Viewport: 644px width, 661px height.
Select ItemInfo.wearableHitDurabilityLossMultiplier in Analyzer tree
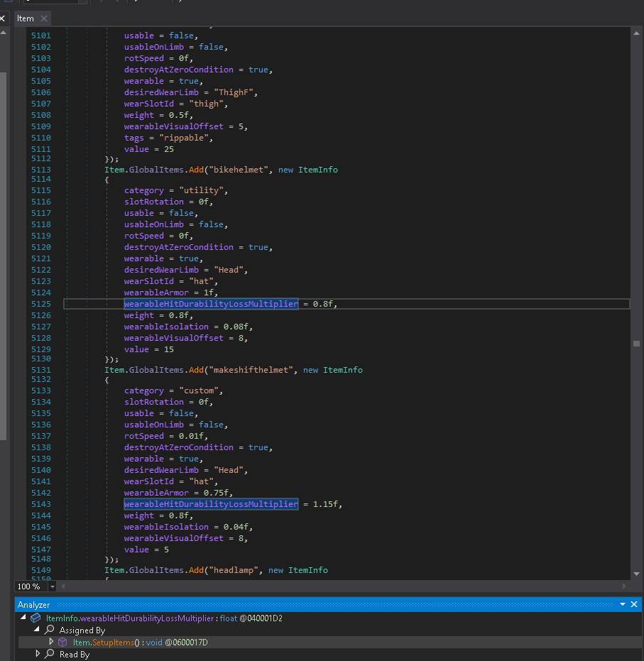[164, 618]
